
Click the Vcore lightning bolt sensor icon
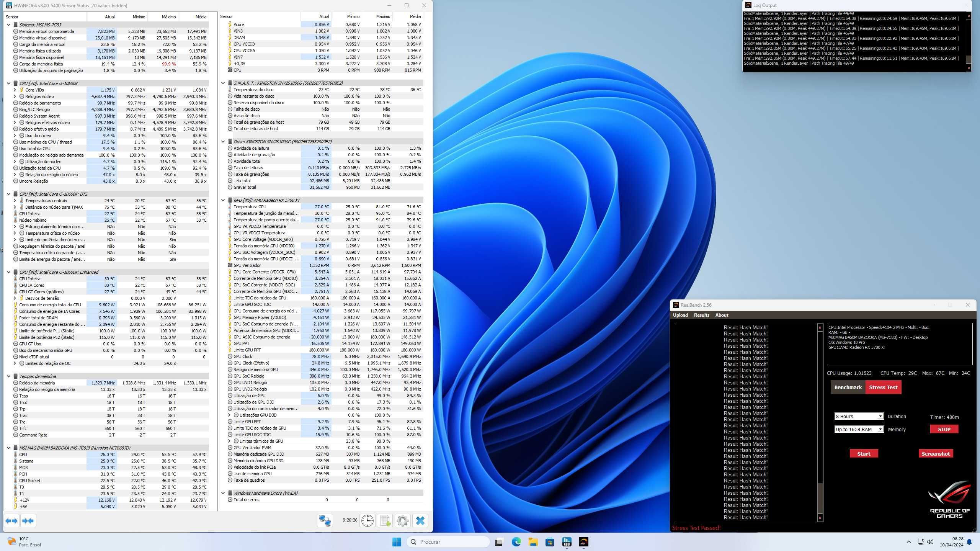tap(230, 25)
